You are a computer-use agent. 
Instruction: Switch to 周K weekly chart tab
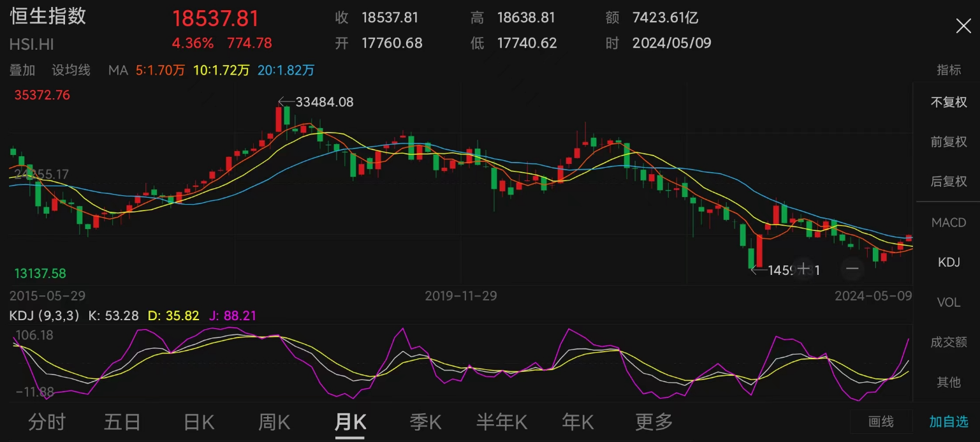274,422
